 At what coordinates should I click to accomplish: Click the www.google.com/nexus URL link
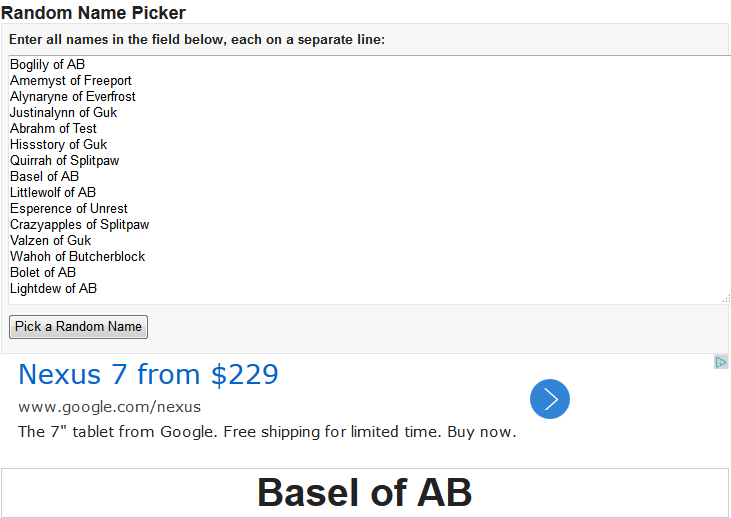pyautogui.click(x=109, y=407)
